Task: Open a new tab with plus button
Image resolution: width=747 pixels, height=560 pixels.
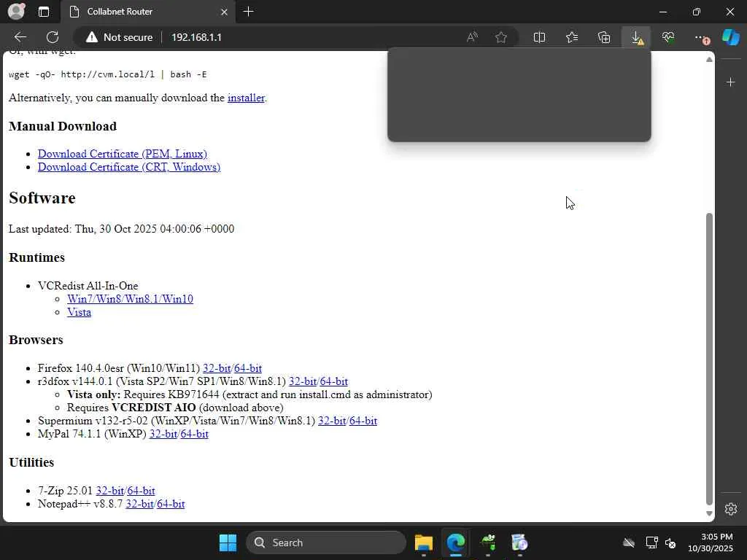Action: tap(248, 12)
